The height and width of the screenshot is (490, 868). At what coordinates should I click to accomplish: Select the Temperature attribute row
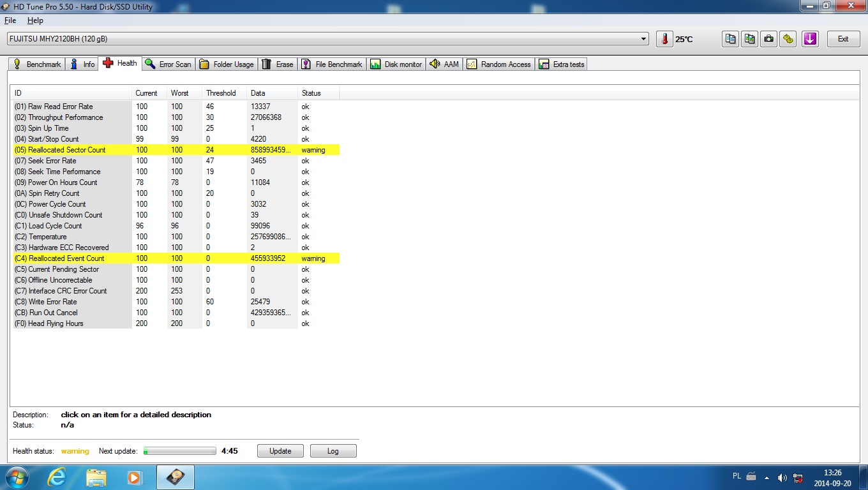click(x=176, y=237)
